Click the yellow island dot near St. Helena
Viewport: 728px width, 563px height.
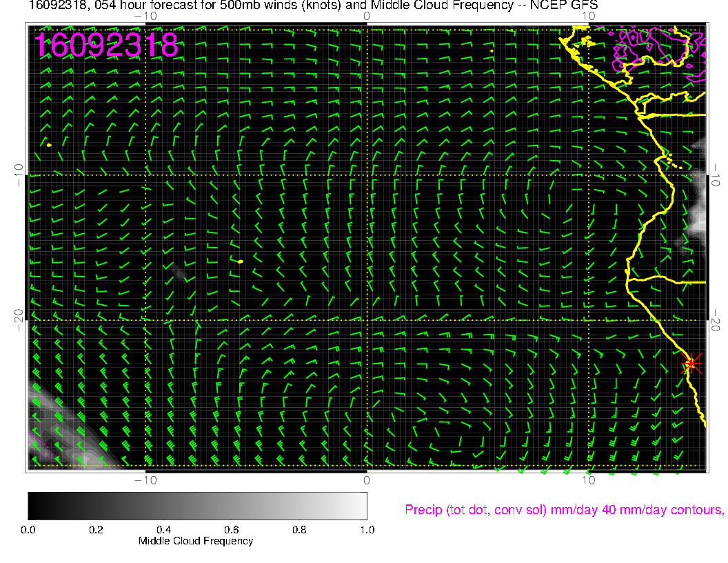pyautogui.click(x=240, y=261)
